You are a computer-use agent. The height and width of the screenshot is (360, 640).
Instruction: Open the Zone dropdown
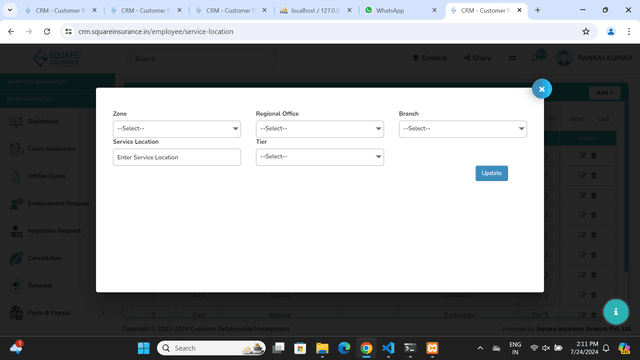[x=177, y=129]
